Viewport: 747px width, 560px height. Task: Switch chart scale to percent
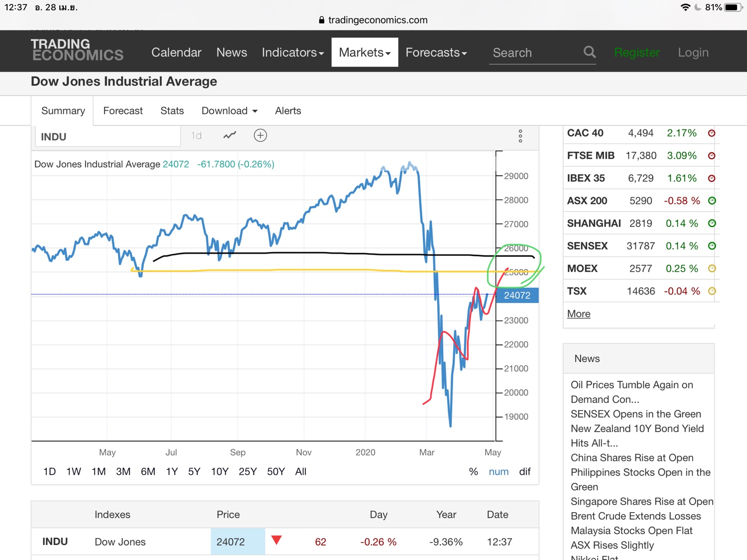click(473, 471)
